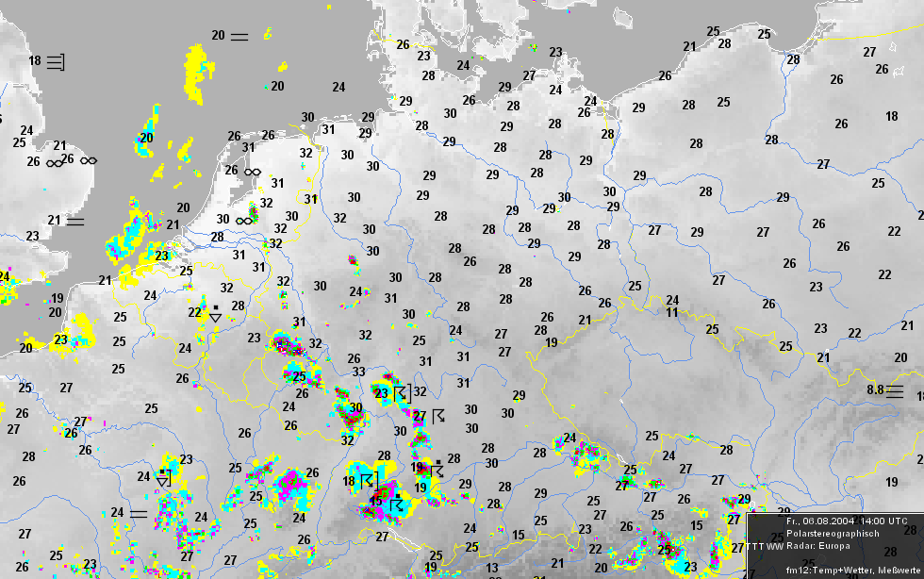
Task: Click the 'fm12:Temp+Wetter, Meßwerte' label
Action: point(853,571)
